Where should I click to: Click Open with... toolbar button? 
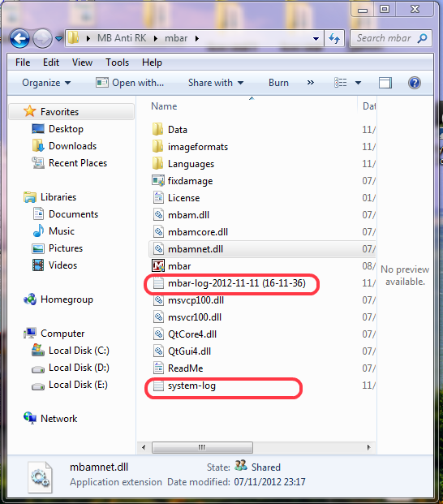(x=130, y=83)
